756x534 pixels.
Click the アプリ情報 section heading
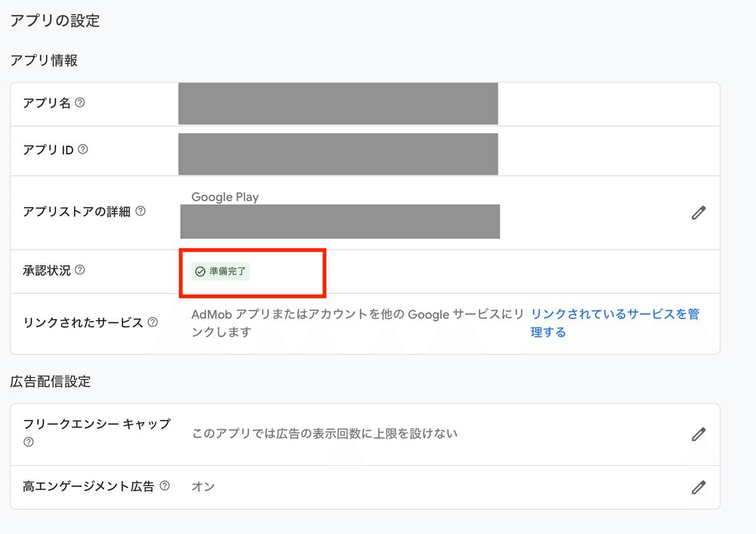point(44,61)
